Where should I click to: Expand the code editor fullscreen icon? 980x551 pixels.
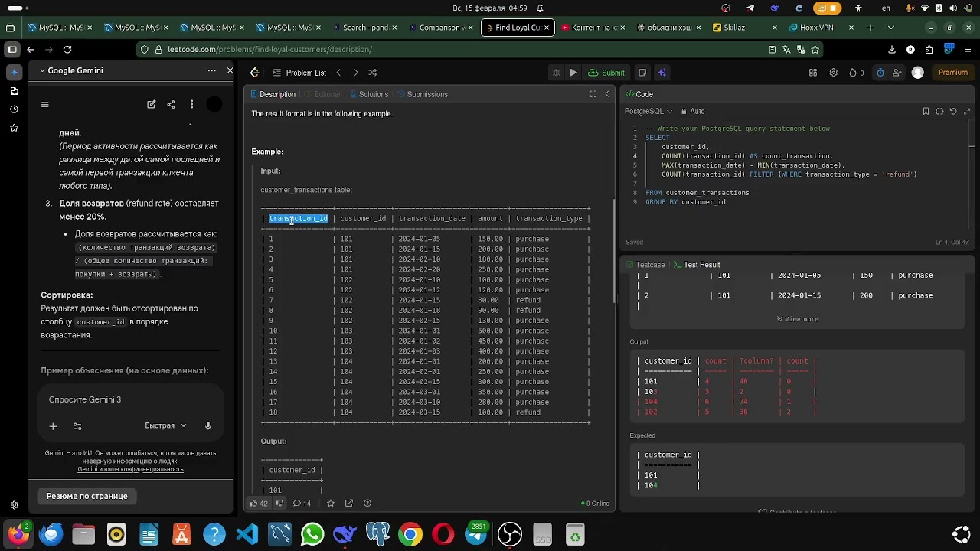(968, 111)
